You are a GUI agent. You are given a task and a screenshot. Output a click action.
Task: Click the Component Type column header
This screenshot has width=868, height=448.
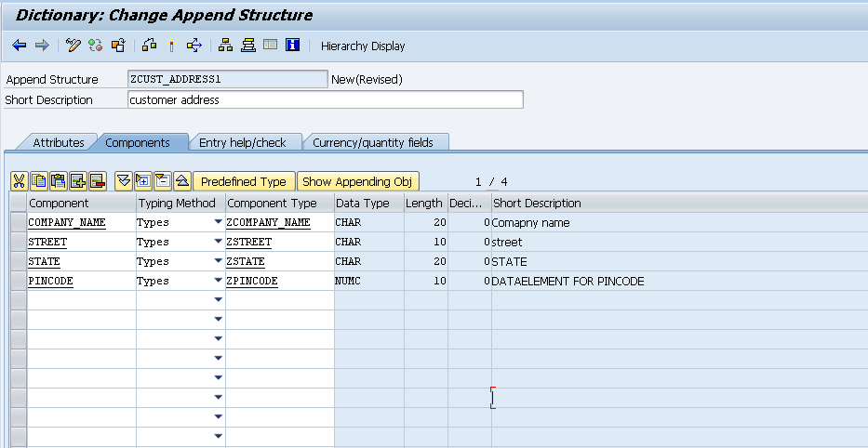pyautogui.click(x=279, y=203)
